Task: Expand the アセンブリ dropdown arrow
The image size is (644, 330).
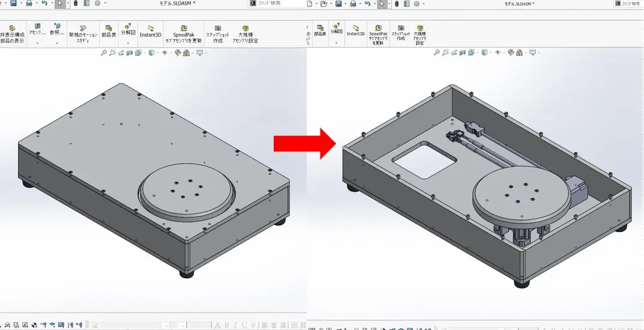Action: (37, 43)
